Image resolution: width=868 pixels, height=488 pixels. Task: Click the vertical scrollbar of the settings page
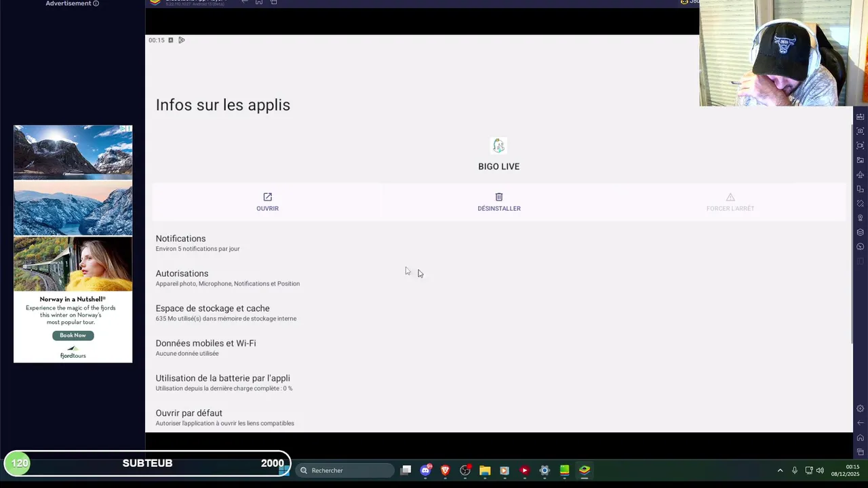pos(852,234)
